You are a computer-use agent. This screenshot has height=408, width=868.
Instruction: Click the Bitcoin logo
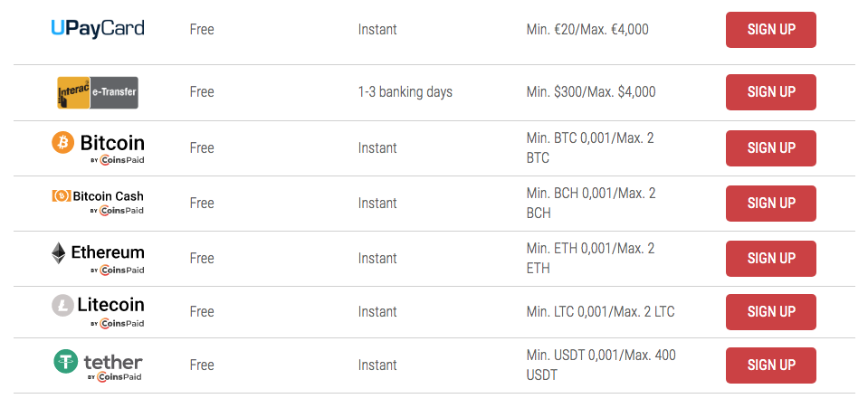tap(98, 147)
